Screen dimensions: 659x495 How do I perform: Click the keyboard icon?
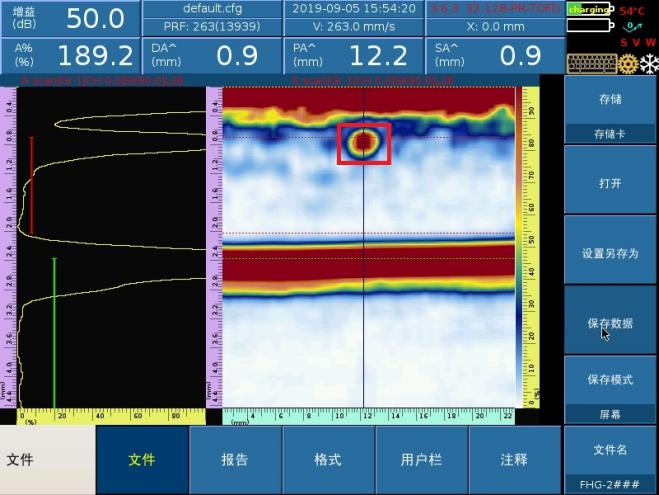(590, 64)
